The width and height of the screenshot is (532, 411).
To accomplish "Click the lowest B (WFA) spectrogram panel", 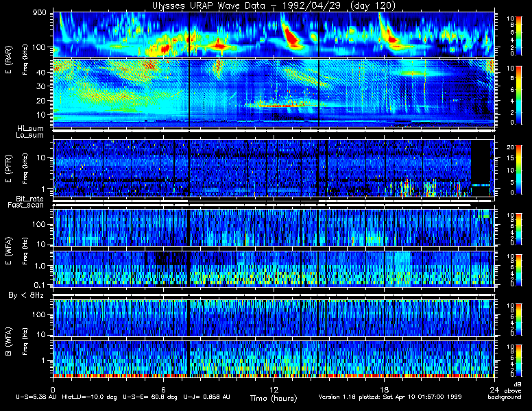I will (274, 360).
